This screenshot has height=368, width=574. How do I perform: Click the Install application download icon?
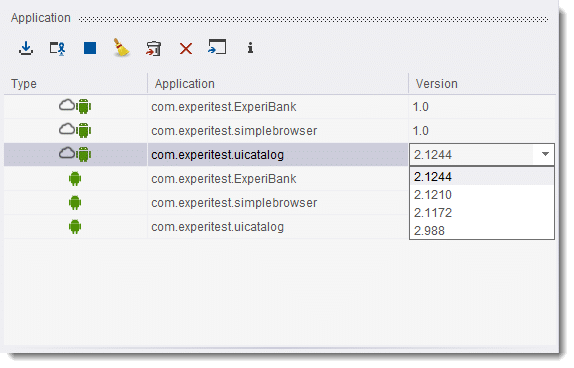point(26,48)
